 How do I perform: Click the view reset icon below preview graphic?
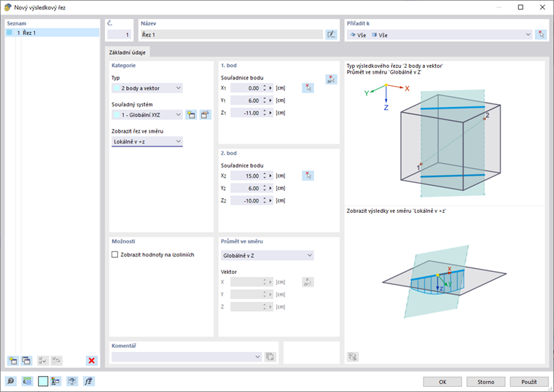coord(353,357)
